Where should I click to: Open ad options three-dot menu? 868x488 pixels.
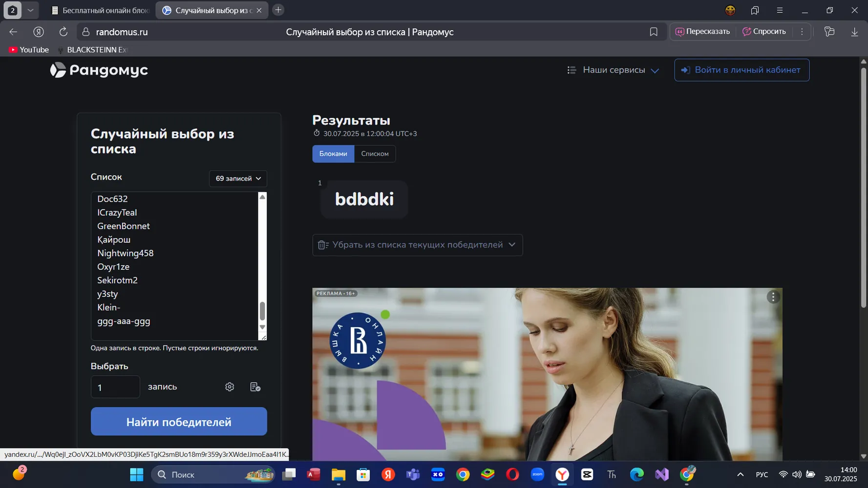(773, 297)
